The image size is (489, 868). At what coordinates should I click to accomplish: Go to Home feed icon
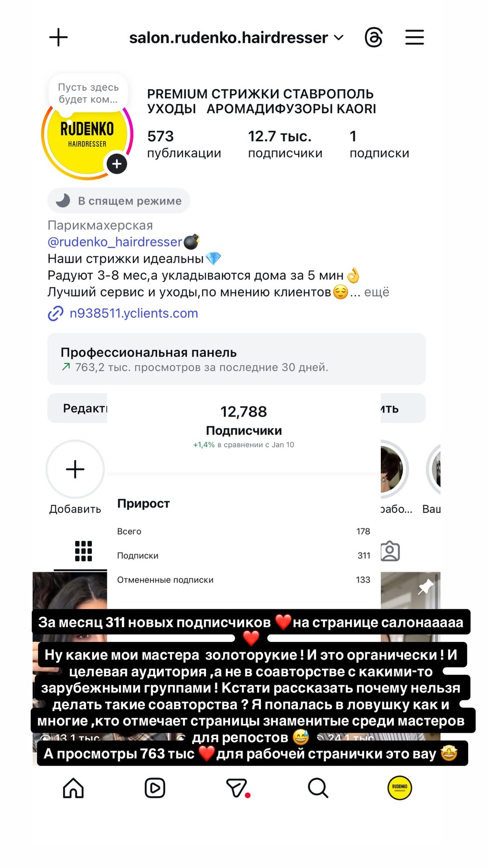pyautogui.click(x=73, y=788)
